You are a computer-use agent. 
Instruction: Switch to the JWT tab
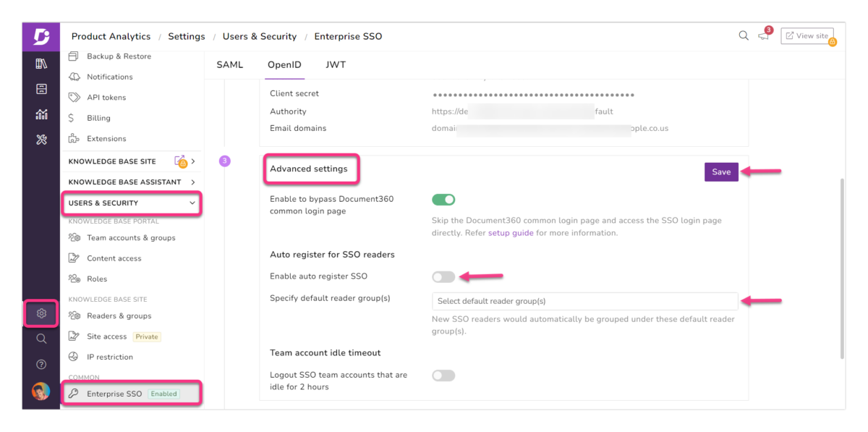[x=336, y=64]
